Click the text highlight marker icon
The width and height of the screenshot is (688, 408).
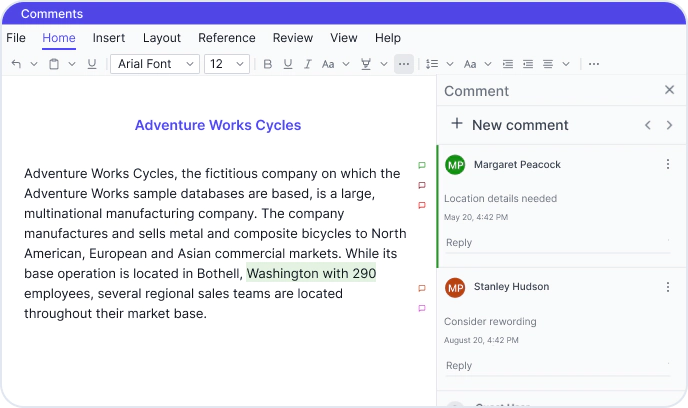(366, 64)
